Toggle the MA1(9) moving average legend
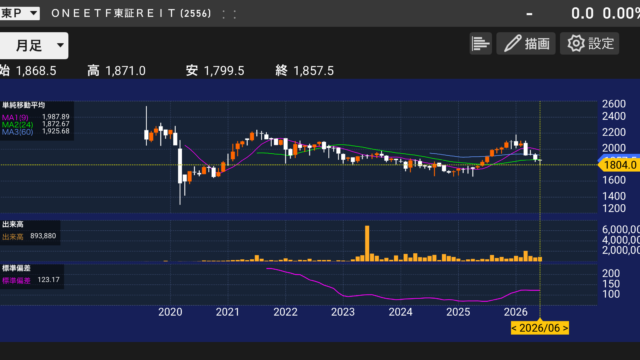Image resolution: width=640 pixels, height=360 pixels. [x=15, y=117]
